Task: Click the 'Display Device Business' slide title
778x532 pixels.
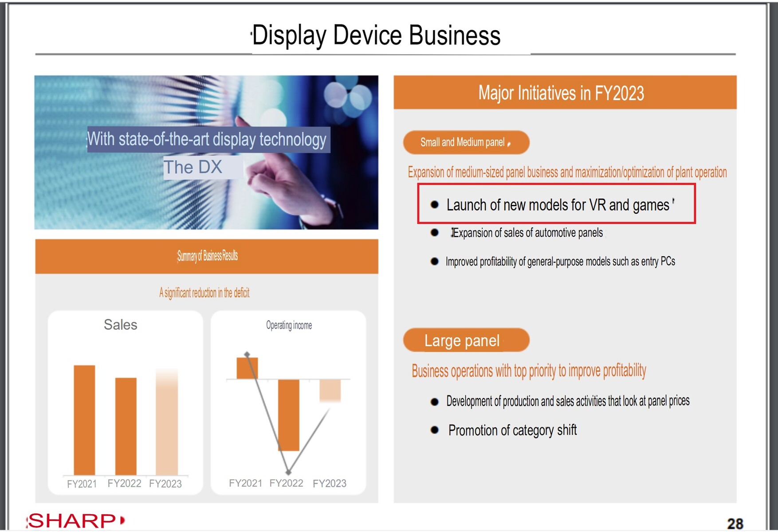Action: [x=376, y=35]
